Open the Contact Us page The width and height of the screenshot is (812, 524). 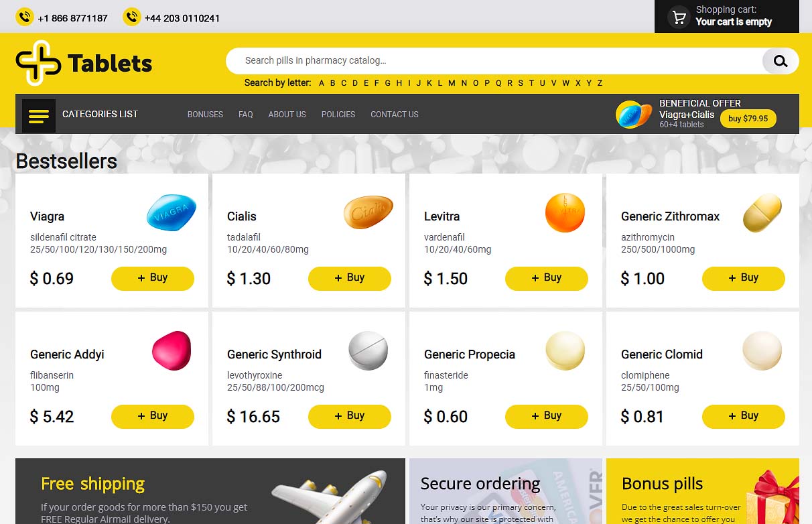click(x=395, y=115)
